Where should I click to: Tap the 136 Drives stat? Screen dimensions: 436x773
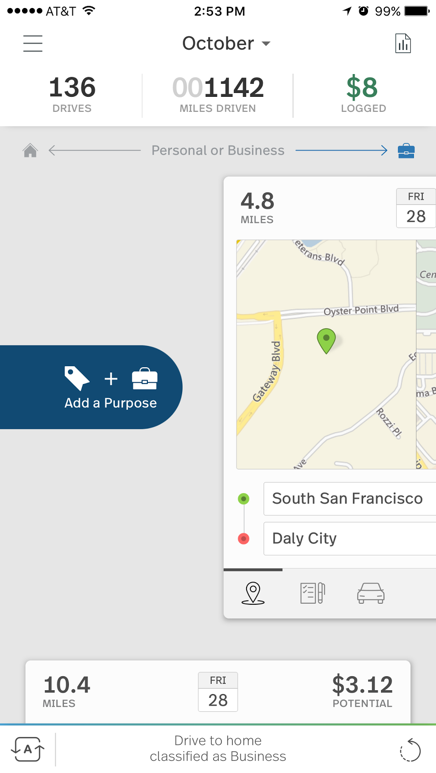pos(72,96)
